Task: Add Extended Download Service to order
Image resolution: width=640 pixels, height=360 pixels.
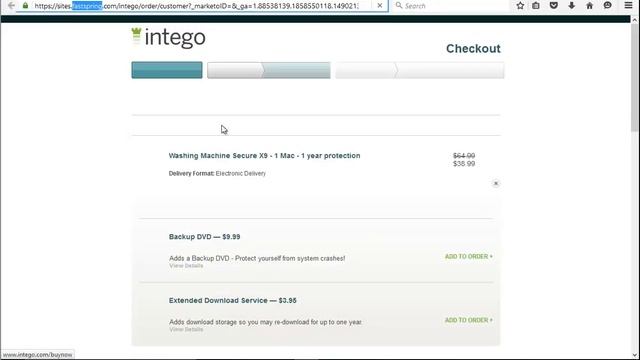Action: pos(469,320)
